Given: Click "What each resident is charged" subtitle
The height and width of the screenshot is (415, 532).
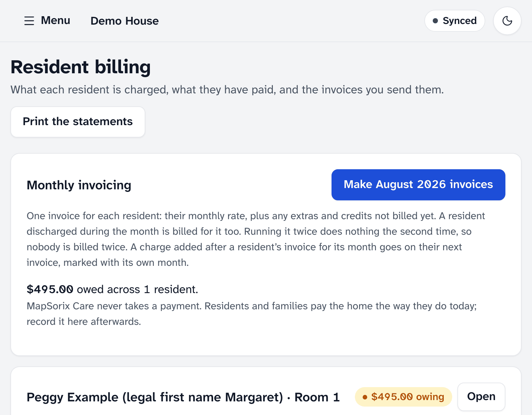Looking at the screenshot, I should coord(227,89).
